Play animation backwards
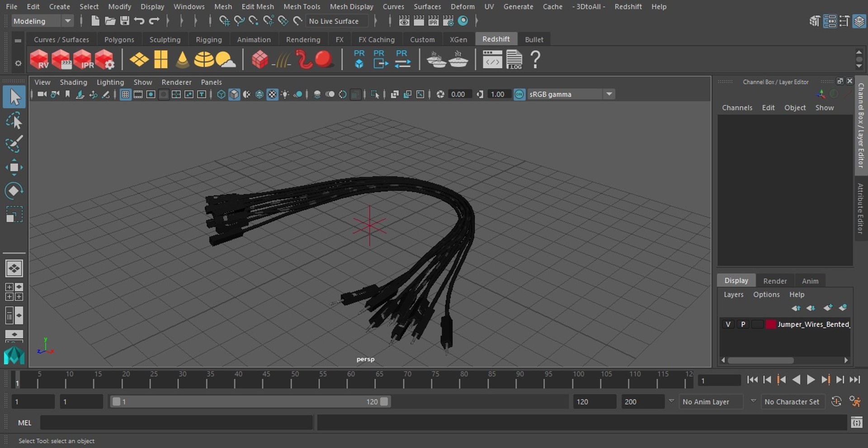This screenshot has height=448, width=868. pos(797,380)
